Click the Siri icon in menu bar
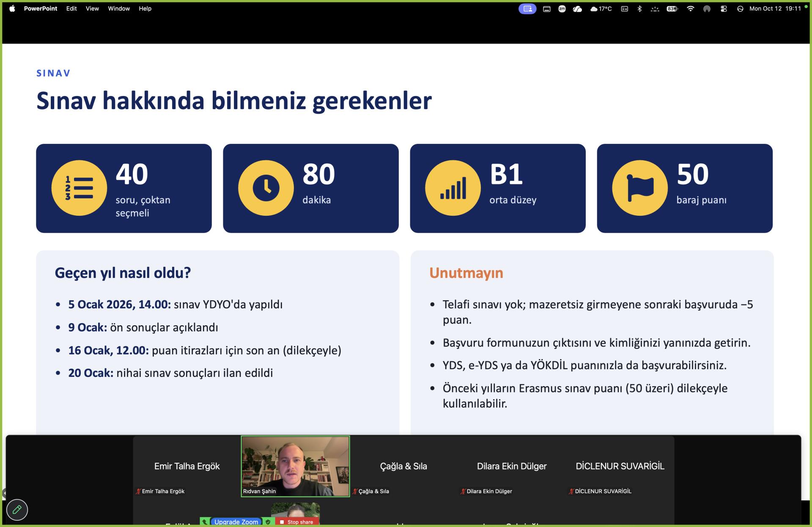Viewport: 812px width, 527px height. tap(740, 8)
